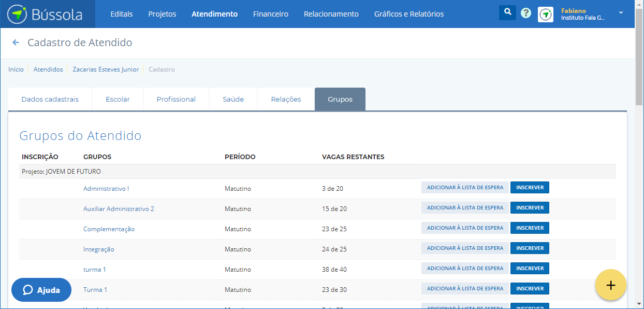The image size is (644, 309).
Task: Click the Instituto profile avatar icon
Action: coord(546,15)
